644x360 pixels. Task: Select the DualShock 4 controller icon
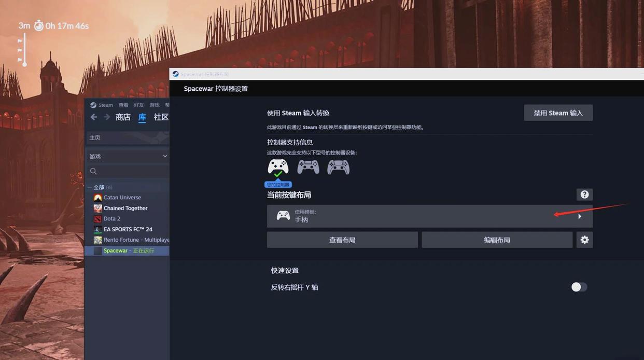coord(308,167)
